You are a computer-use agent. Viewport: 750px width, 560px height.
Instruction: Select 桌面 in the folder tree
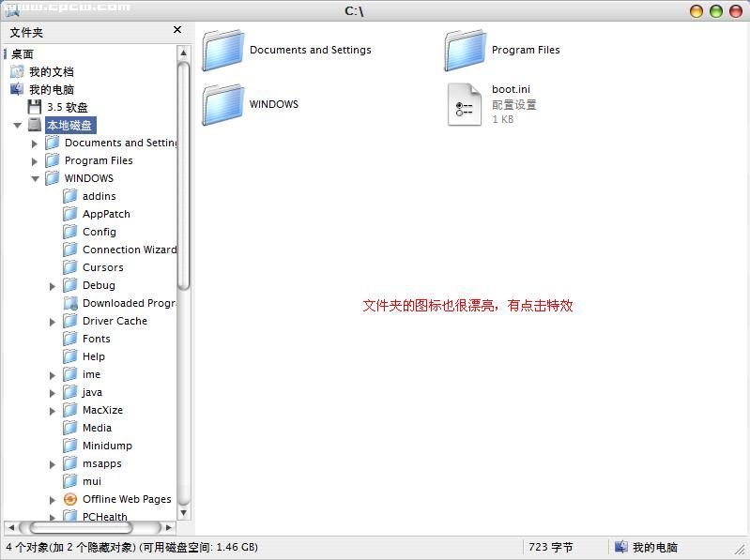pyautogui.click(x=23, y=53)
